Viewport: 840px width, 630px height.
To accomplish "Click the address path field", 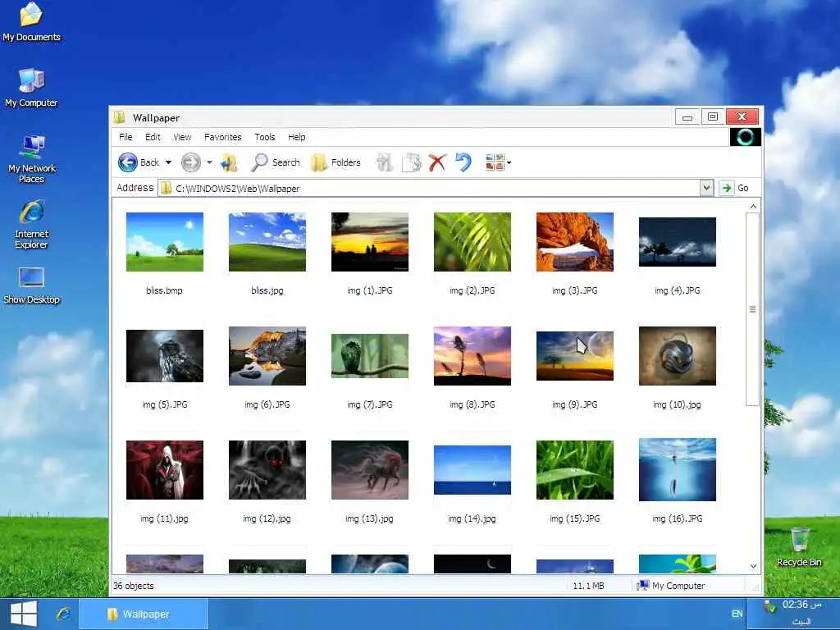I will [430, 188].
